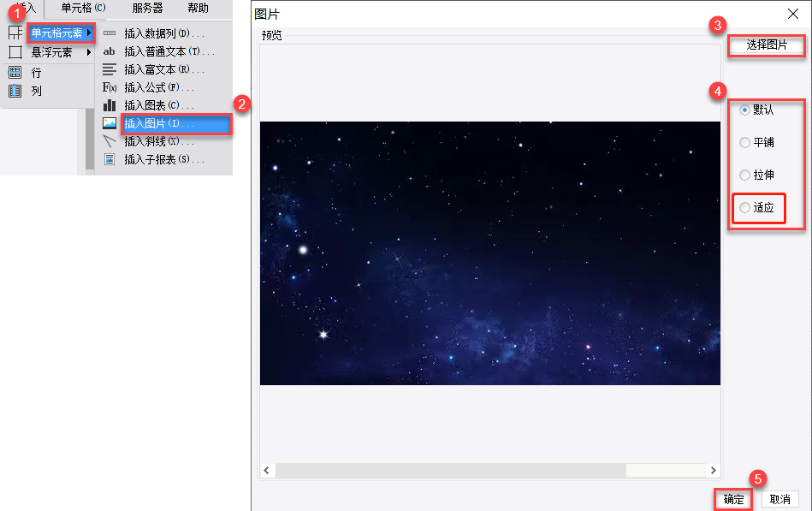Expand the 单元格元素 submenu arrow
This screenshot has height=511, width=812.
pyautogui.click(x=89, y=33)
